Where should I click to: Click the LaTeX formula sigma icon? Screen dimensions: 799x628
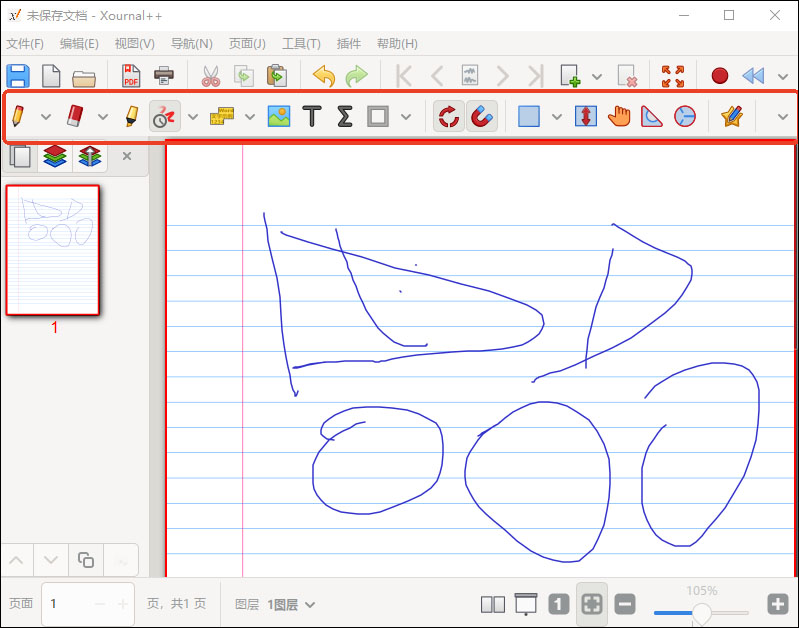(344, 116)
